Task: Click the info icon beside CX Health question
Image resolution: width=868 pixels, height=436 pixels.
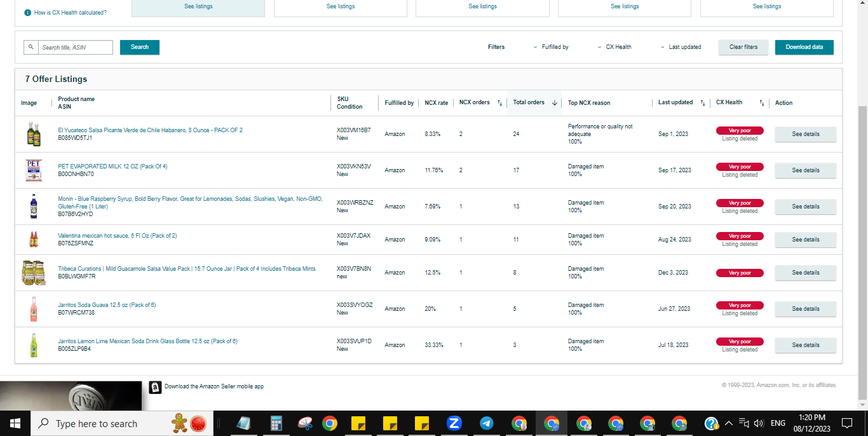Action: (x=27, y=13)
